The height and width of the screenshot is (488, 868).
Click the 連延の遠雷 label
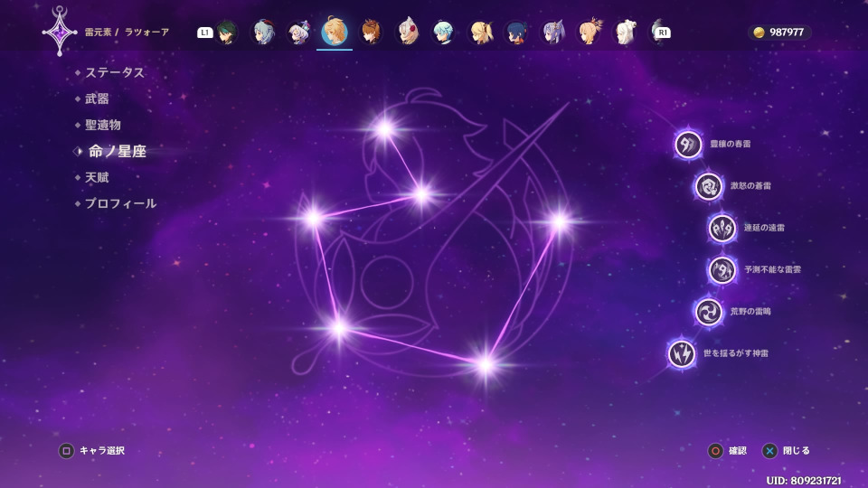764,228
